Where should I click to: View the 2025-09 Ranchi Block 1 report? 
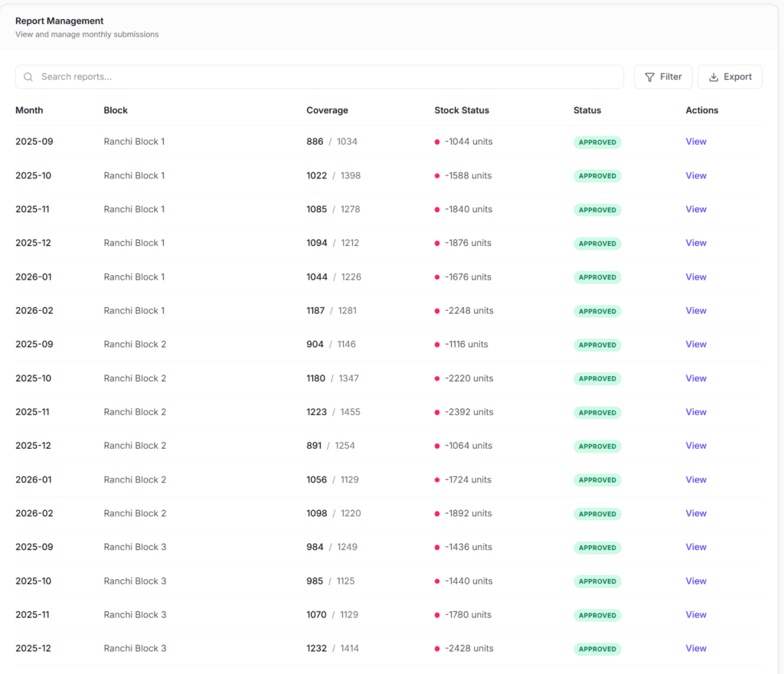[695, 142]
